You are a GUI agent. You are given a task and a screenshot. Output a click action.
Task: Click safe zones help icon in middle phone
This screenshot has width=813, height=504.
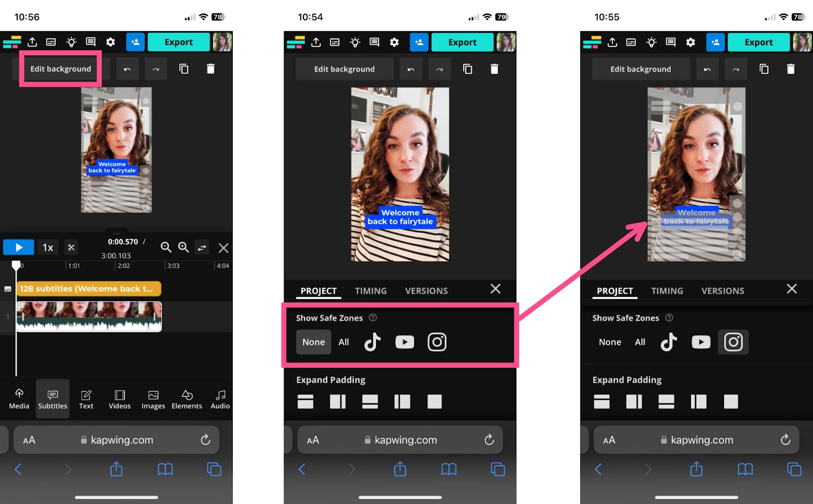coord(373,318)
